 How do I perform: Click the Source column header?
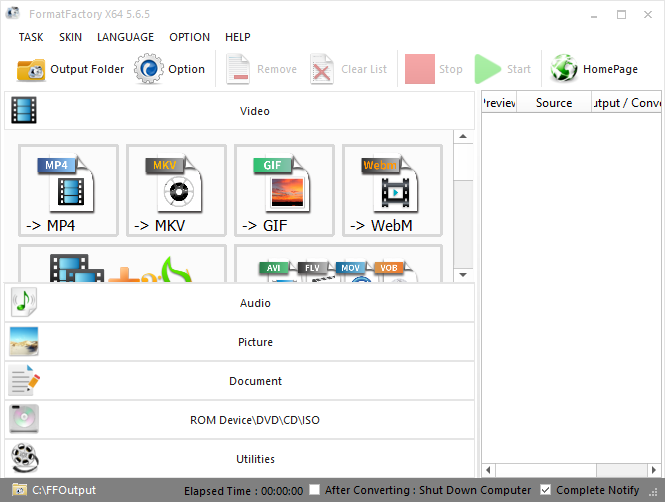[x=554, y=103]
